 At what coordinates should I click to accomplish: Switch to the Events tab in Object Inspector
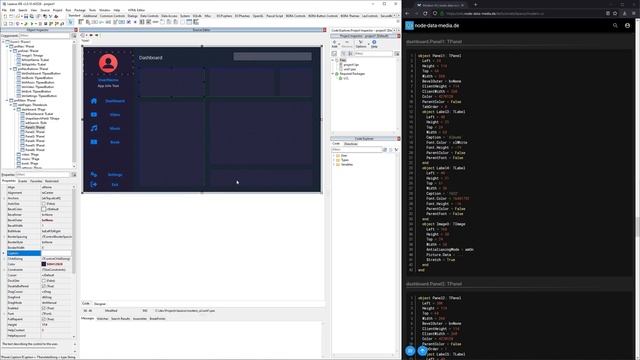(x=22, y=181)
